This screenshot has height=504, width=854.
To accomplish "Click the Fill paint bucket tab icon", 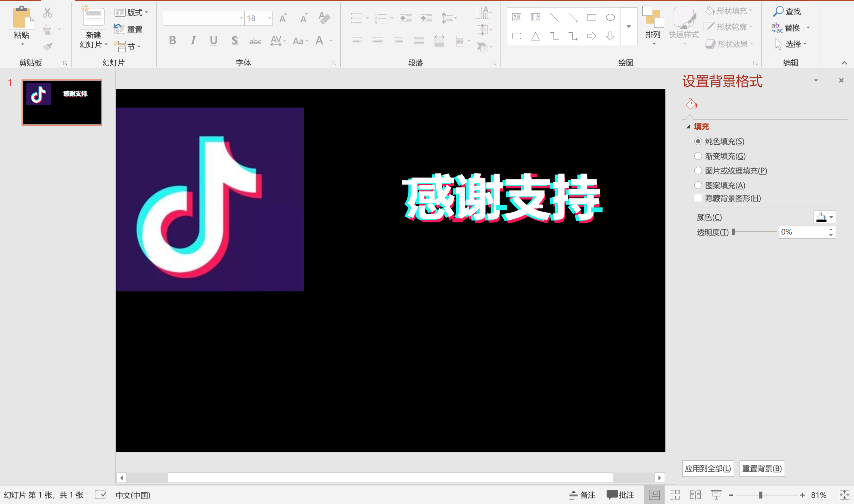I will tap(691, 104).
